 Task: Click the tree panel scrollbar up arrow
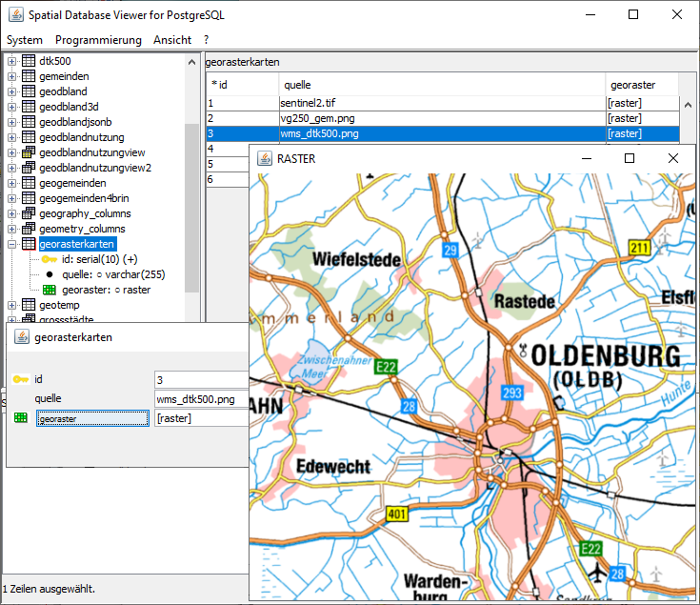(192, 62)
